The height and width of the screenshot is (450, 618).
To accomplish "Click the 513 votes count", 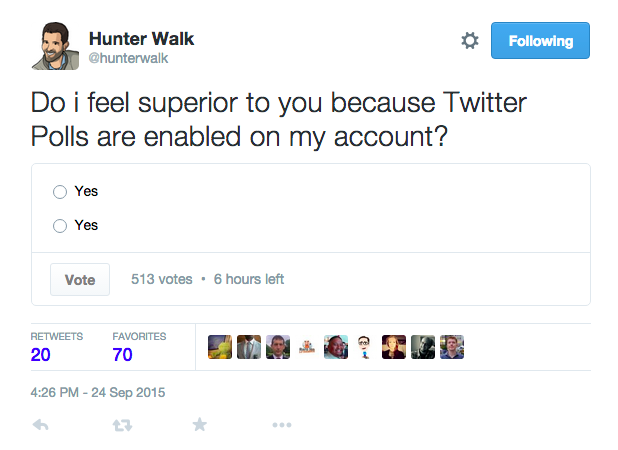I will (x=161, y=279).
